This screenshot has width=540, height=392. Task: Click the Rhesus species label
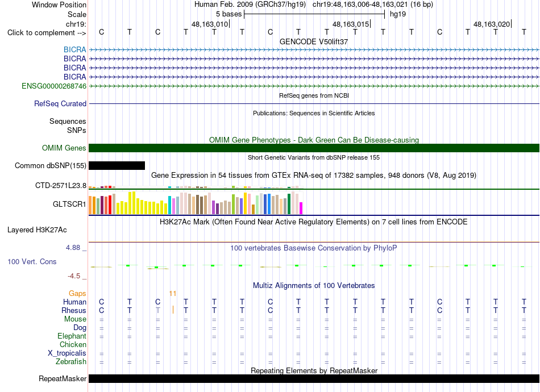tap(74, 310)
